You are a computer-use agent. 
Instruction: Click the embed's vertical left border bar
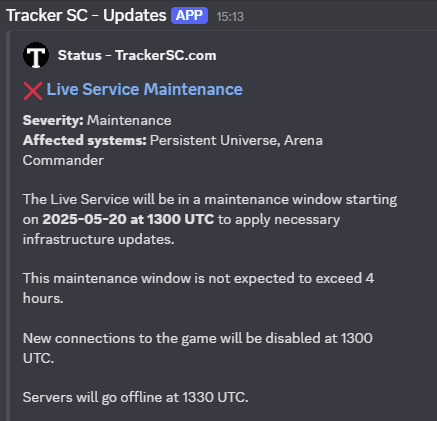8,226
